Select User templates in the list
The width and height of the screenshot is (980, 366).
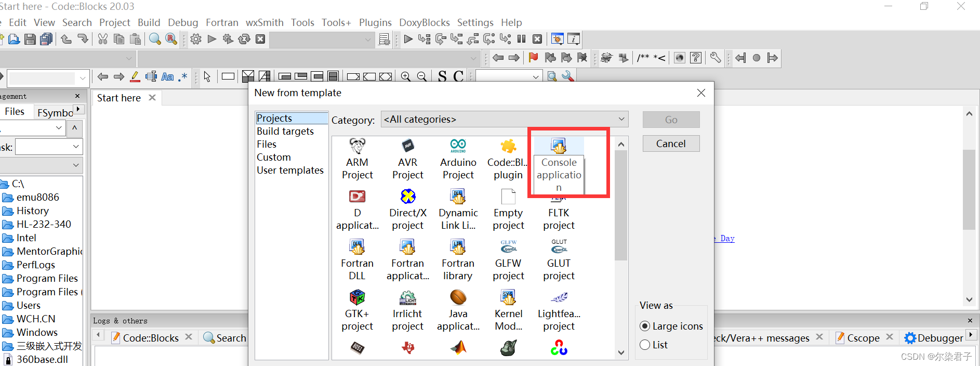[x=290, y=170]
